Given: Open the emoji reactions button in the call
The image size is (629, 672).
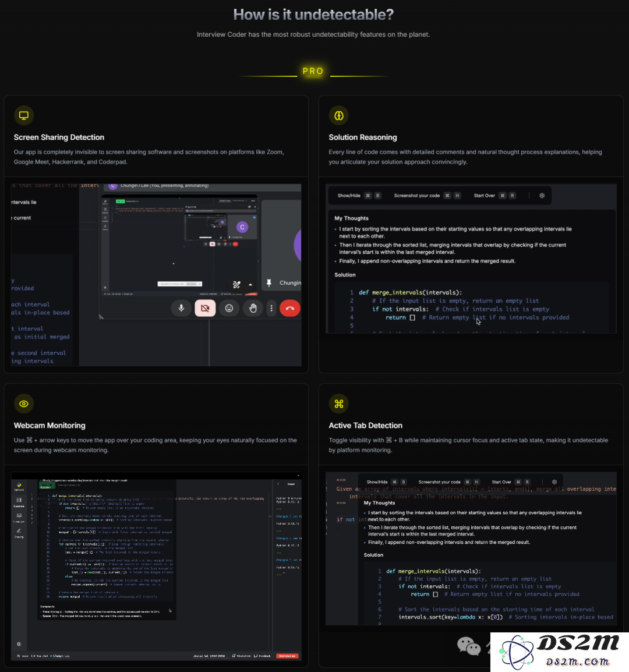Looking at the screenshot, I should 229,308.
